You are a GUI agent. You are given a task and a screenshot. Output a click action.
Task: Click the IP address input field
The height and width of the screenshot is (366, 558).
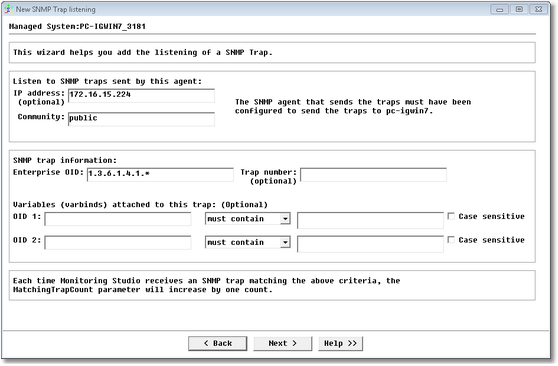coord(141,95)
